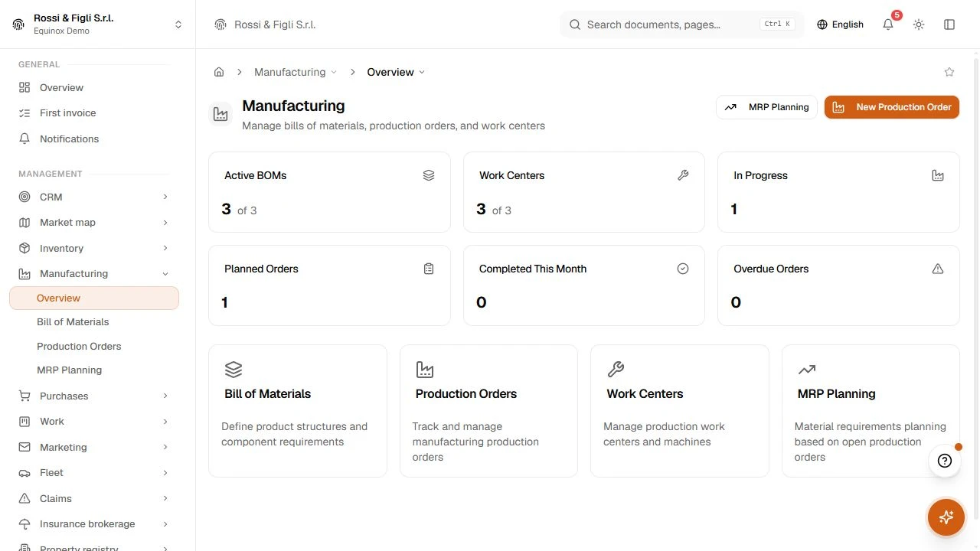Open the Work Centers card
This screenshot has height=551, width=980.
[x=680, y=411]
